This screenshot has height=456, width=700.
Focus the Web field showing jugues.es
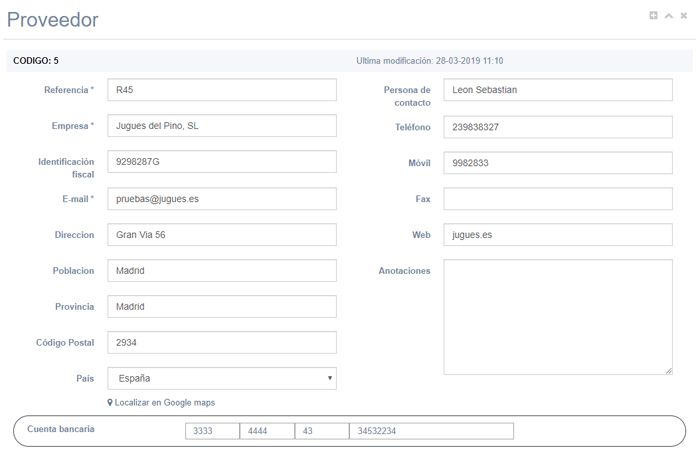coord(557,235)
